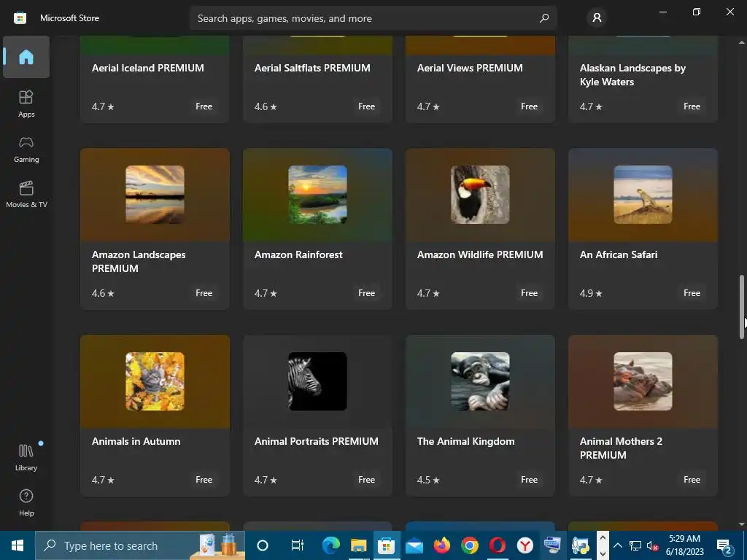Screen dimensions: 747x560
Task: Open Amazon Rainforest river thumbnail
Action: click(x=318, y=195)
